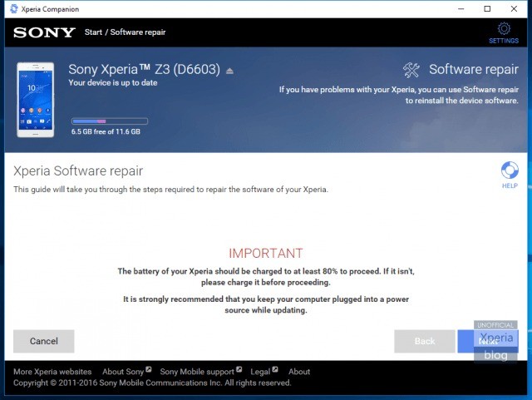The height and width of the screenshot is (400, 532).
Task: Open the Legal footer link
Action: [x=260, y=372]
